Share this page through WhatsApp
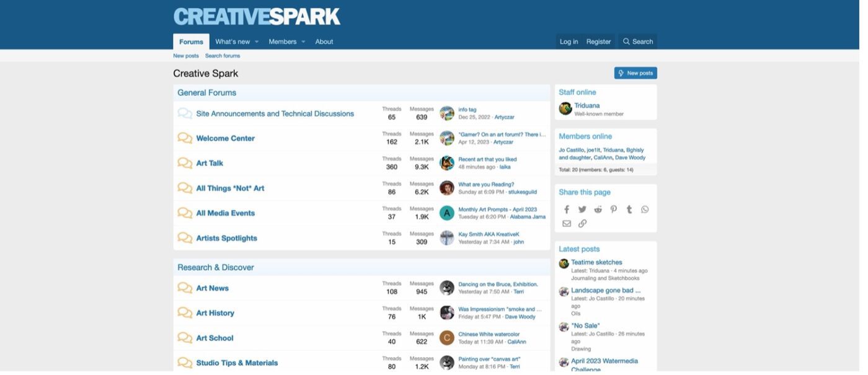The width and height of the screenshot is (868, 375). [x=645, y=210]
